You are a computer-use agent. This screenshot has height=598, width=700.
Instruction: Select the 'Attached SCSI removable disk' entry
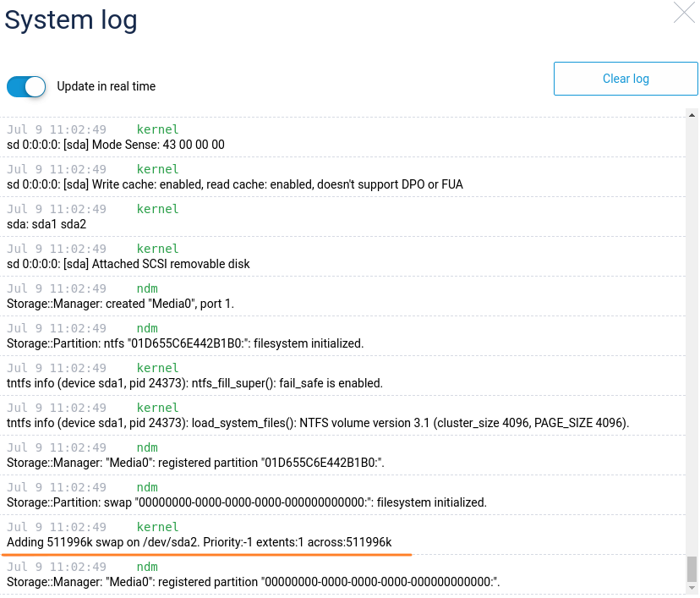coord(129,264)
